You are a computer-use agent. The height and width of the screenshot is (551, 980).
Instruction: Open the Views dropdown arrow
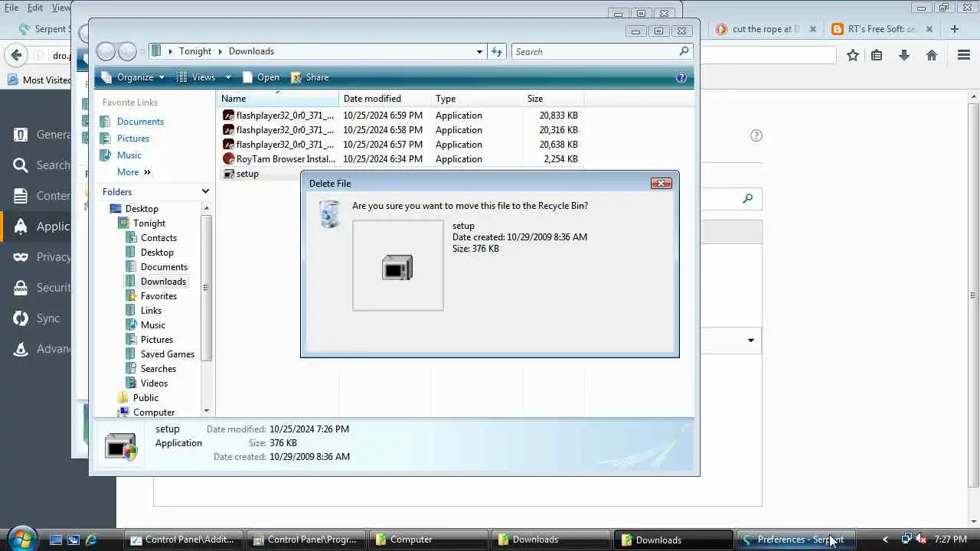(228, 77)
